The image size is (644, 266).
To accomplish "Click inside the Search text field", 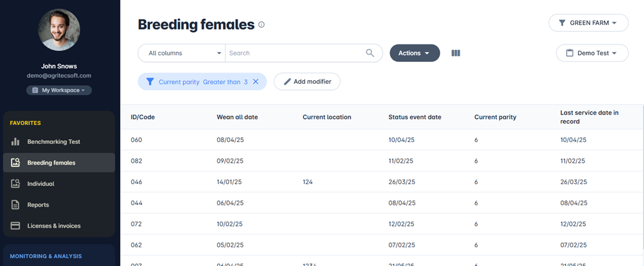I will (294, 53).
